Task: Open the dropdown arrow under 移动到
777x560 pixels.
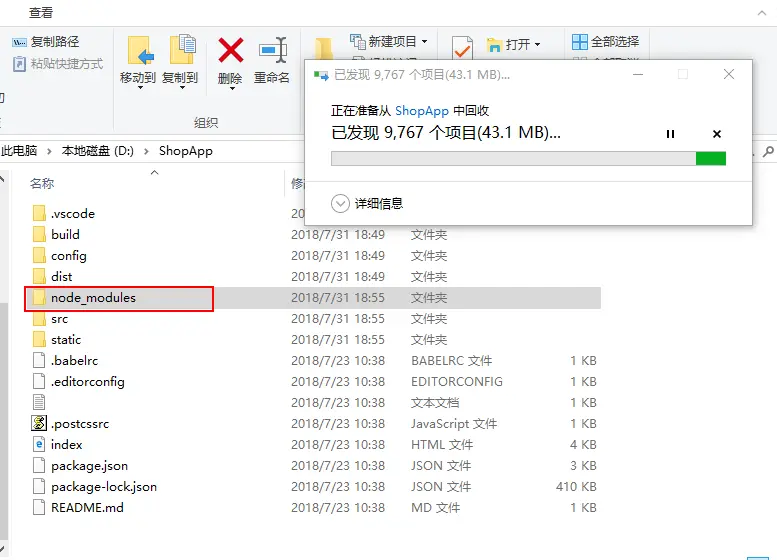Action: pos(140,88)
